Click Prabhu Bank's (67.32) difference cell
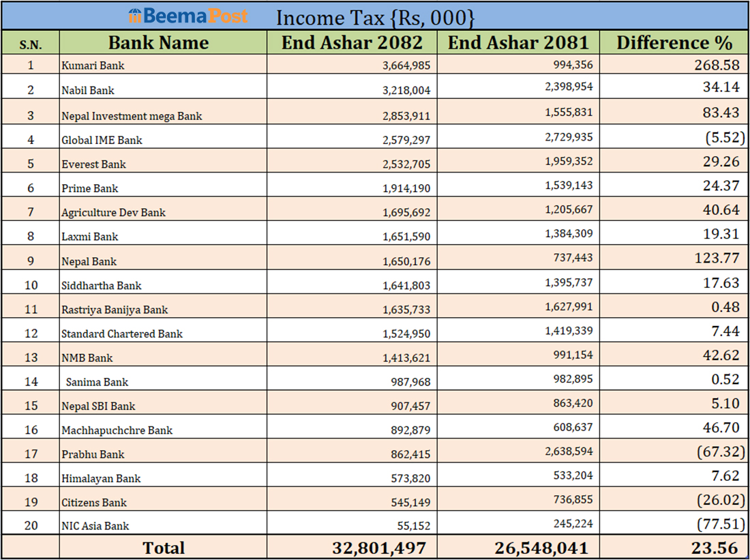Screen dimensions: 750x560 click(x=721, y=452)
